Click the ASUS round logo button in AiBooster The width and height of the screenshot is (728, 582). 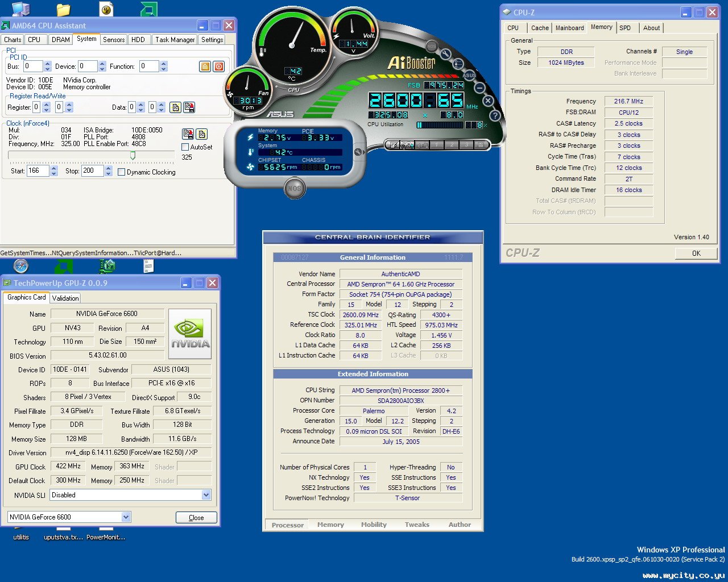[469, 75]
